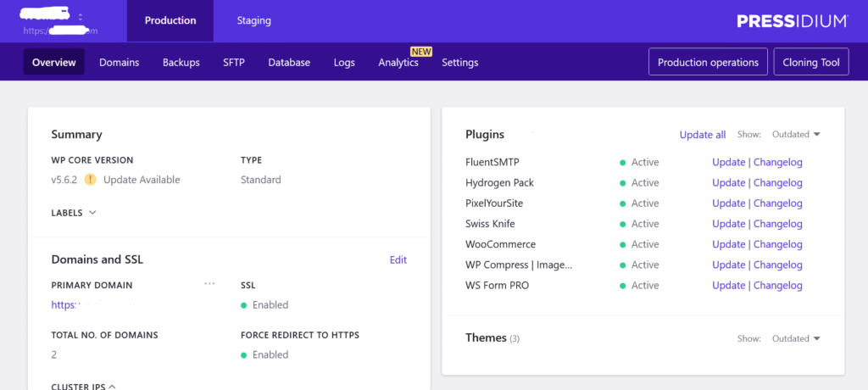
Task: Update the FluentSMTP plugin
Action: [728, 162]
